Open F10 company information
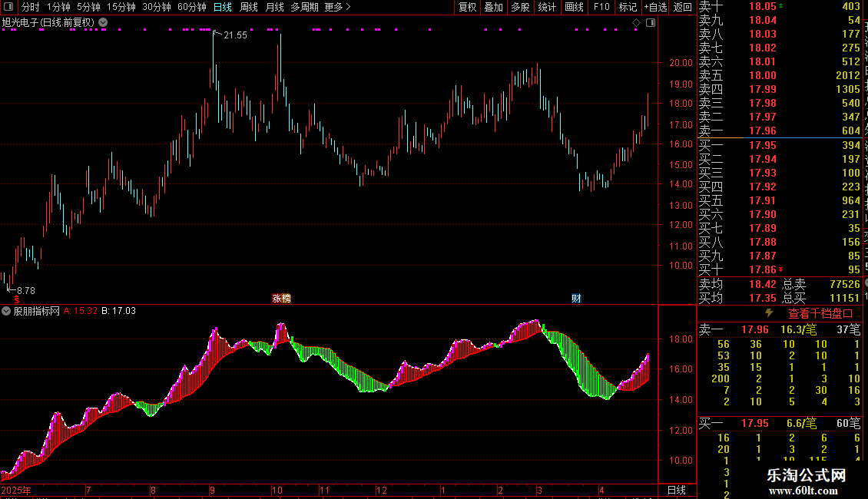The width and height of the screenshot is (868, 499). point(601,7)
